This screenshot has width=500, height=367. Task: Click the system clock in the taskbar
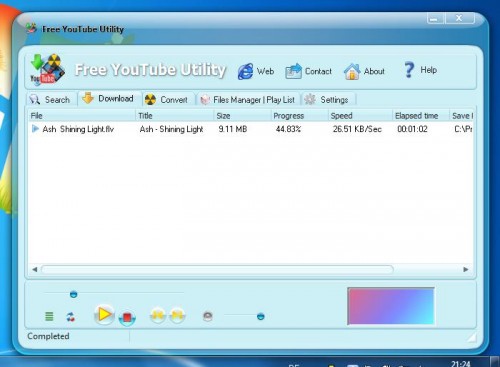[x=461, y=363]
